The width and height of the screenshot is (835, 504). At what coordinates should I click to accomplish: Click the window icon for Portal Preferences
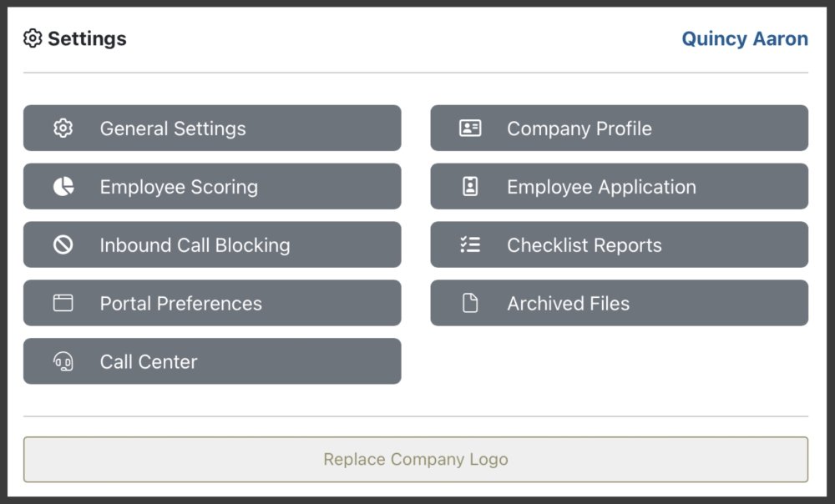[63, 304]
